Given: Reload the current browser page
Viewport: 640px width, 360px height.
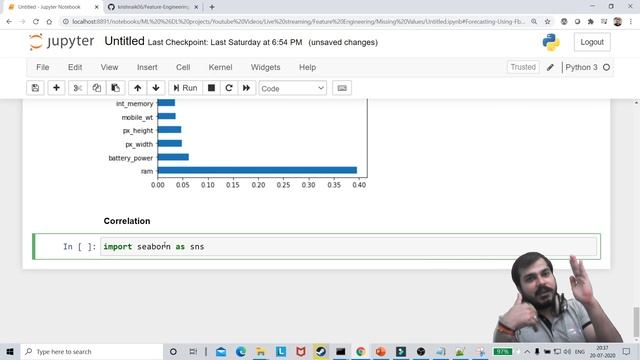Looking at the screenshot, I should coord(36,22).
